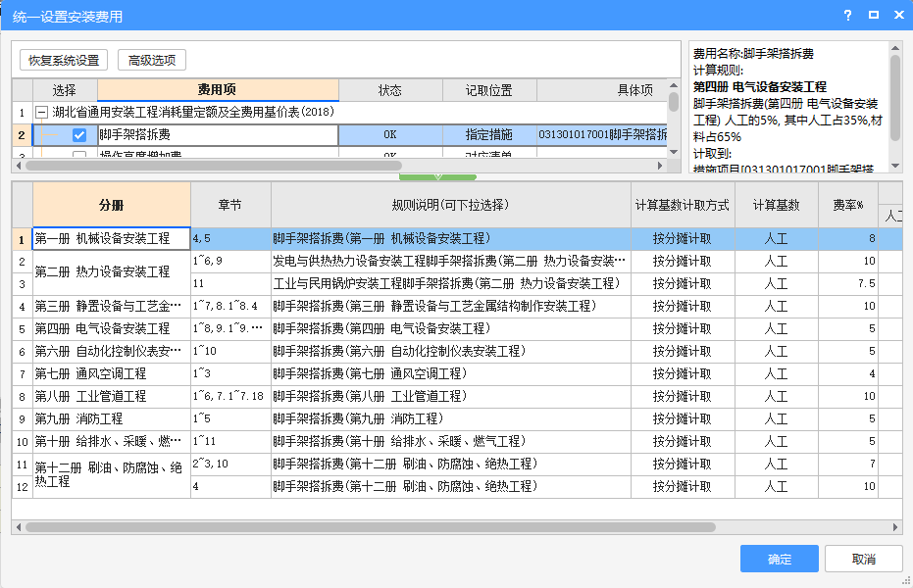Viewport: 913px width, 588px height.
Task: Click the 031301017001脚手架搭拆 cell
Action: coord(602,135)
